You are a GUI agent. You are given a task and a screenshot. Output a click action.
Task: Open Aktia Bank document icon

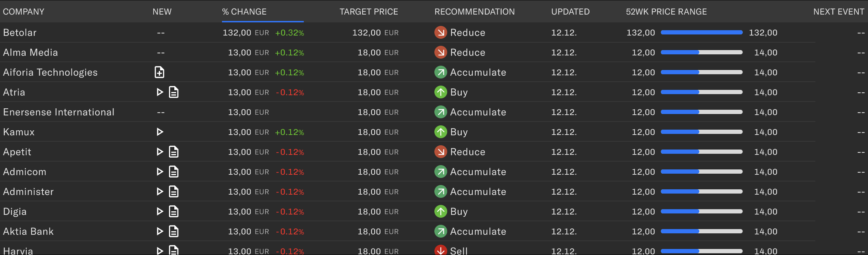[174, 232]
